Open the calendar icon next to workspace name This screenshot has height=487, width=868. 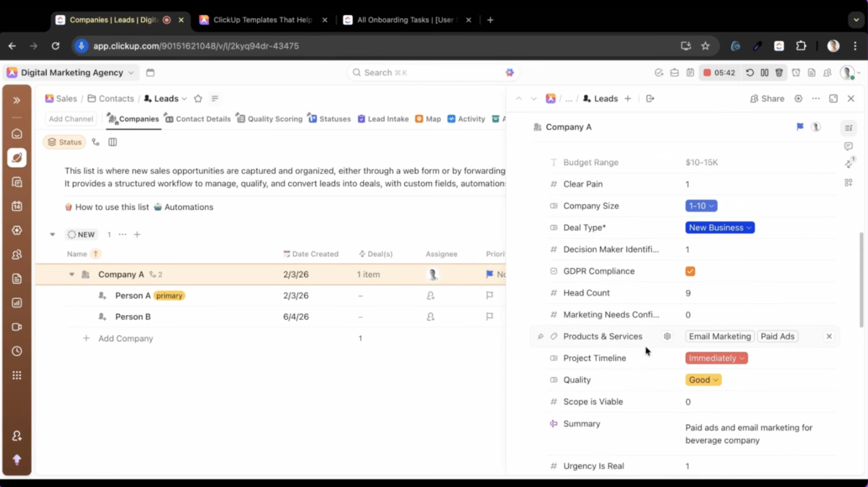[150, 73]
